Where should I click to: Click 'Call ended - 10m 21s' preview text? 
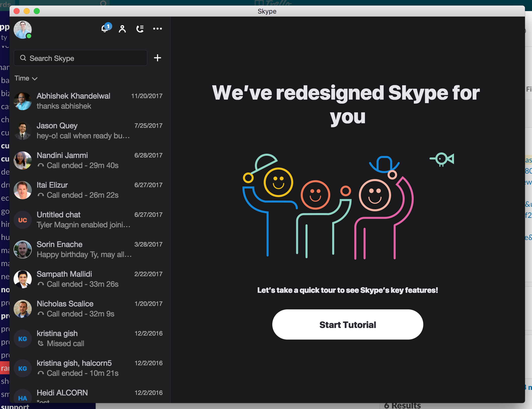pos(83,373)
